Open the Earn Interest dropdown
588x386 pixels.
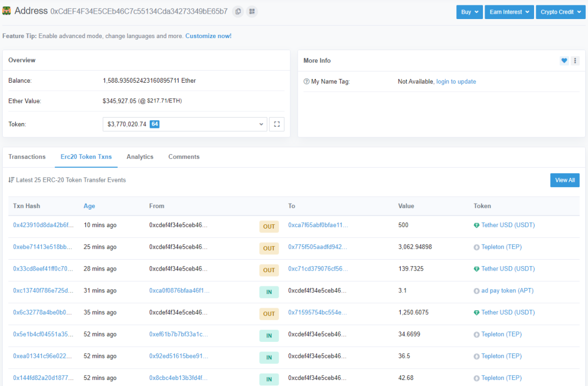(x=509, y=12)
